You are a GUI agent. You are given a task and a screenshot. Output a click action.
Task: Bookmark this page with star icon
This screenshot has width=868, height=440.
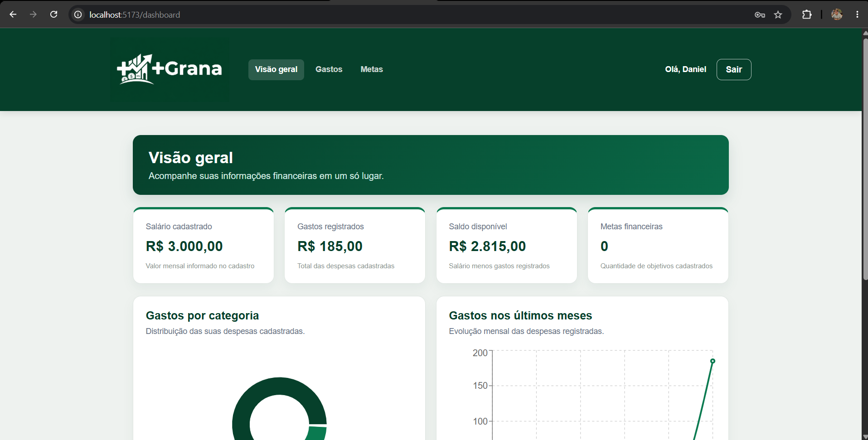pos(778,15)
